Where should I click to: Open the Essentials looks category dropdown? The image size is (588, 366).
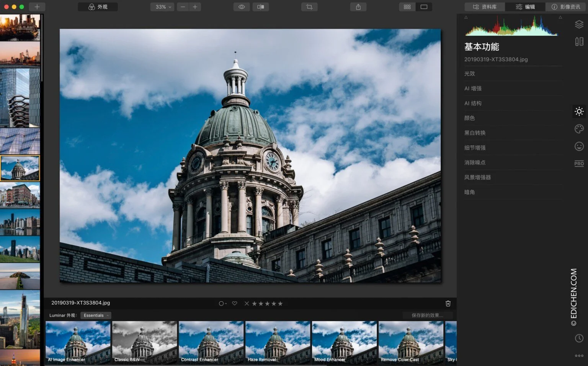click(x=96, y=316)
